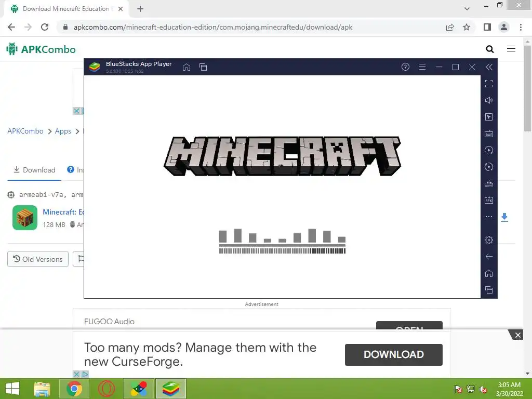
Task: Click the cursor lock icon in sidebar
Action: 489,117
